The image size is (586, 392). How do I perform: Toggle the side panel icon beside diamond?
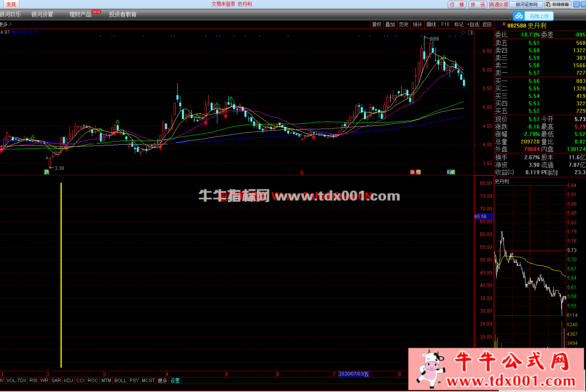[x=470, y=33]
